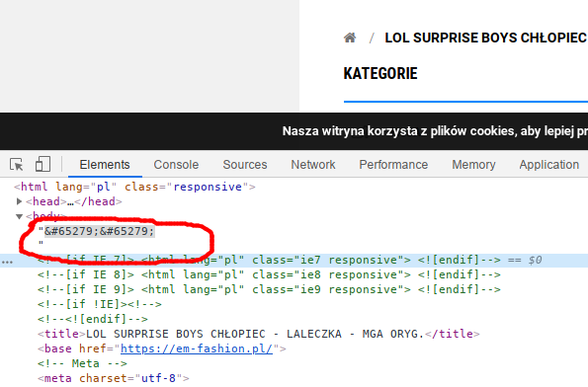Click the "responsive" class value on html row
Viewport: 588px width, 387px height.
pos(208,187)
